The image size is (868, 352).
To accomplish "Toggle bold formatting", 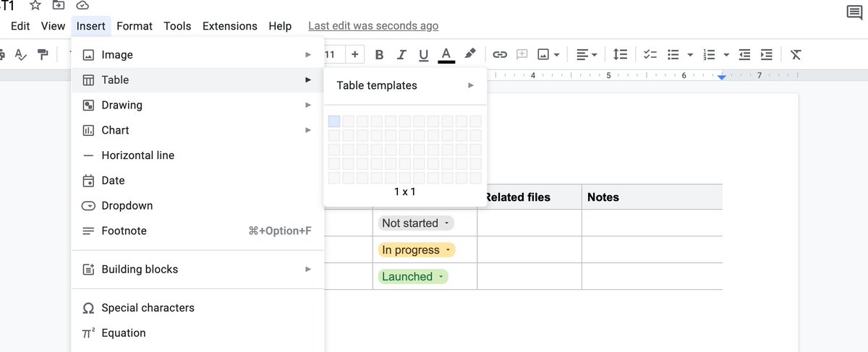I will point(379,54).
